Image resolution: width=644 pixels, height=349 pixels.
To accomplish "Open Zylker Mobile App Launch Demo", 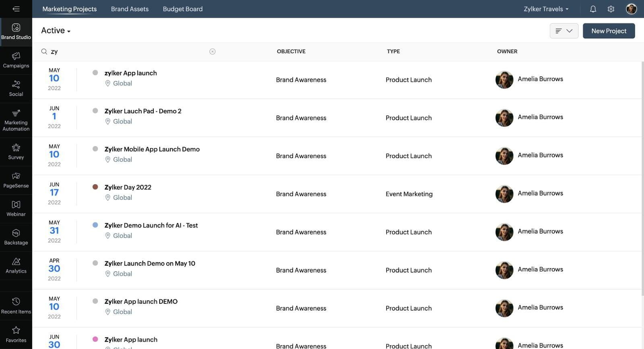I will pos(152,149).
